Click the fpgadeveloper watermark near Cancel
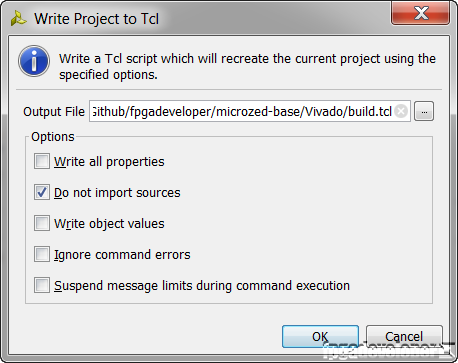 (388, 351)
